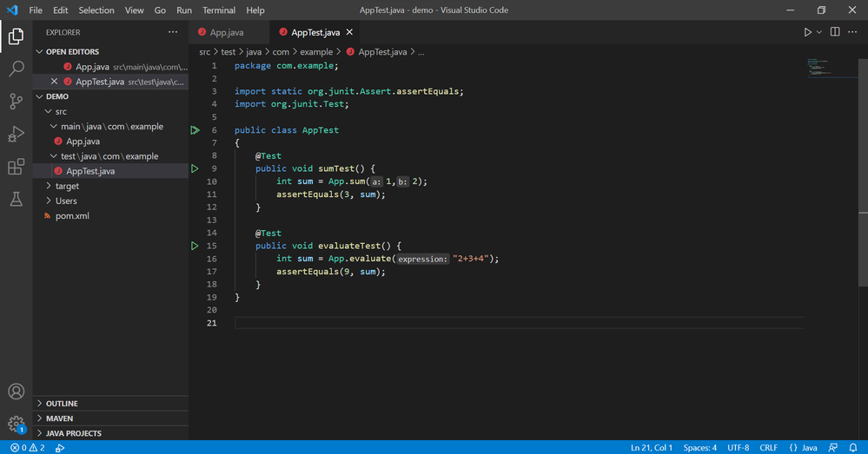Open the Terminal menu
Image resolution: width=868 pixels, height=454 pixels.
click(219, 10)
